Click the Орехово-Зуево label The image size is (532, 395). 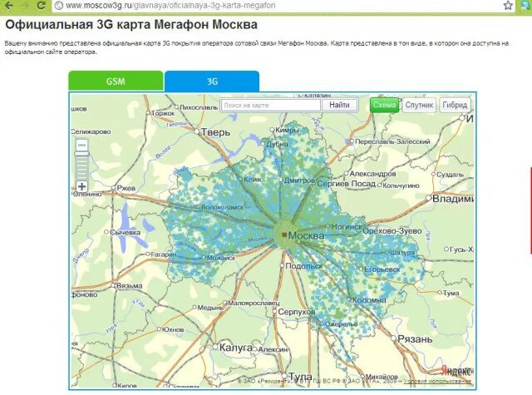coord(392,231)
